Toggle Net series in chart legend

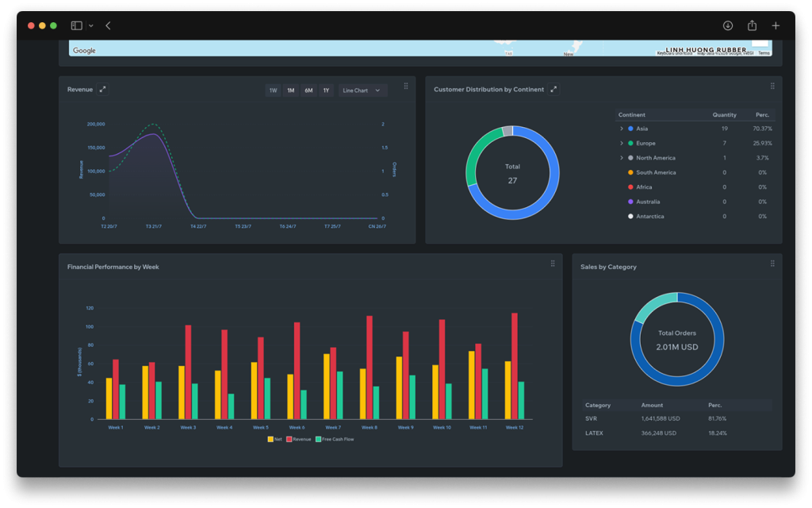pyautogui.click(x=275, y=439)
